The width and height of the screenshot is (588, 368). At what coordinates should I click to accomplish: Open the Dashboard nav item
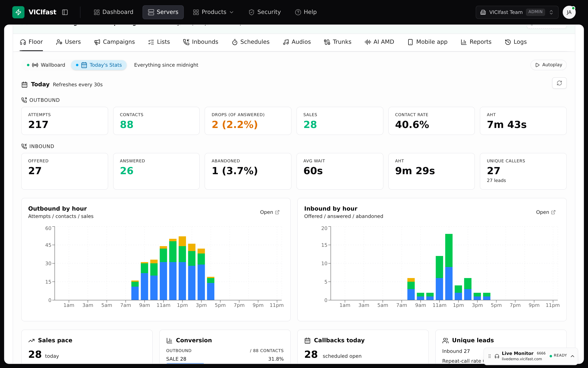tap(114, 12)
